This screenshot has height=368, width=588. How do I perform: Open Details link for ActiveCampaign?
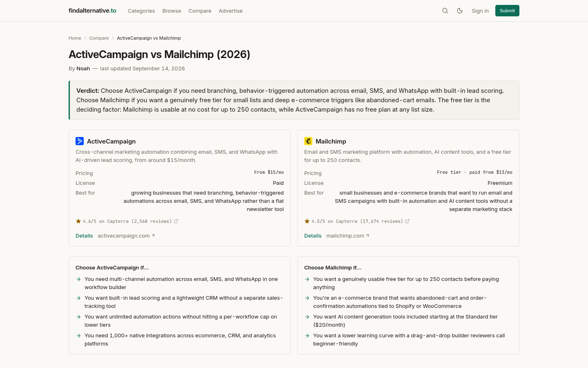point(84,236)
